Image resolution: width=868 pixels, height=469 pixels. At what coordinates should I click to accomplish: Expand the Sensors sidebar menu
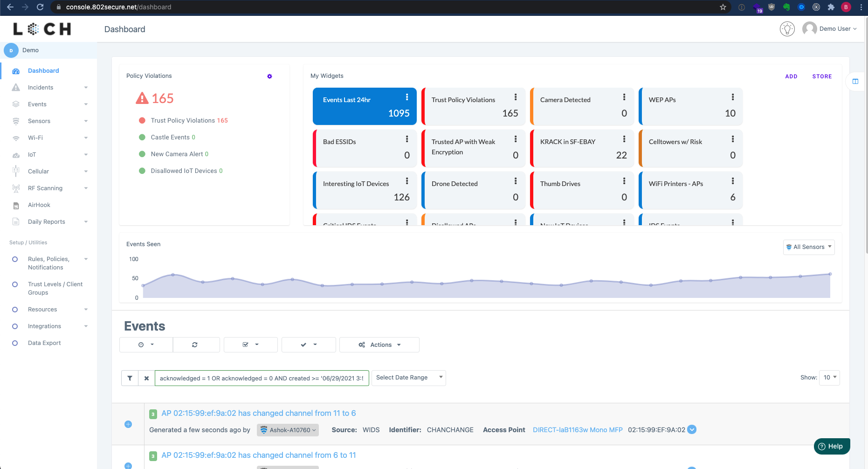[49, 121]
